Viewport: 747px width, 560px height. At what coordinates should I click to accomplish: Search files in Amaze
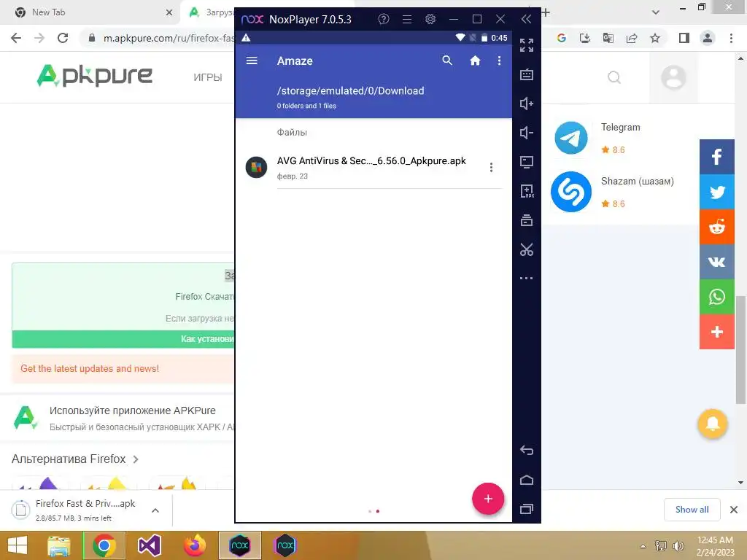tap(447, 61)
